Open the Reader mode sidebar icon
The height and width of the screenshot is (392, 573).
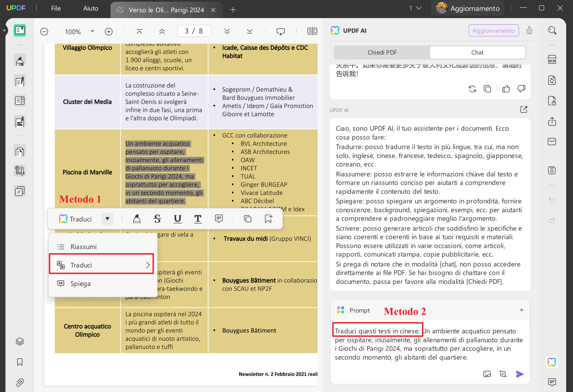(x=20, y=30)
